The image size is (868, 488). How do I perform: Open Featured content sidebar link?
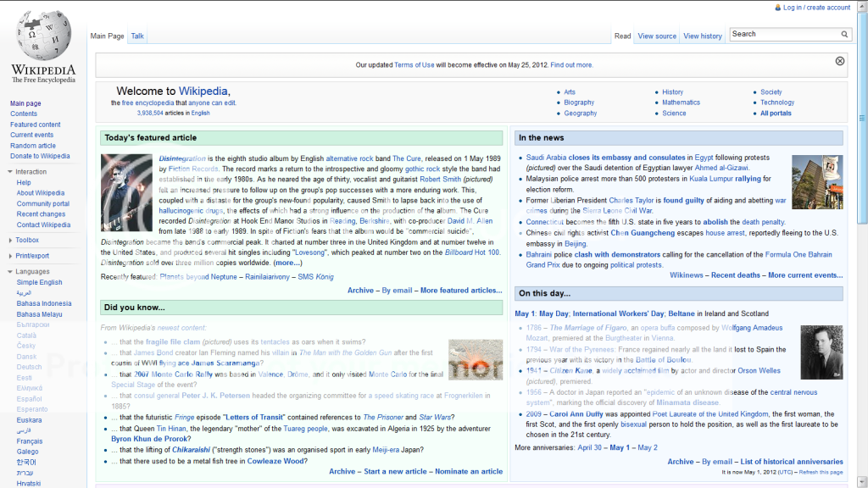coord(36,125)
